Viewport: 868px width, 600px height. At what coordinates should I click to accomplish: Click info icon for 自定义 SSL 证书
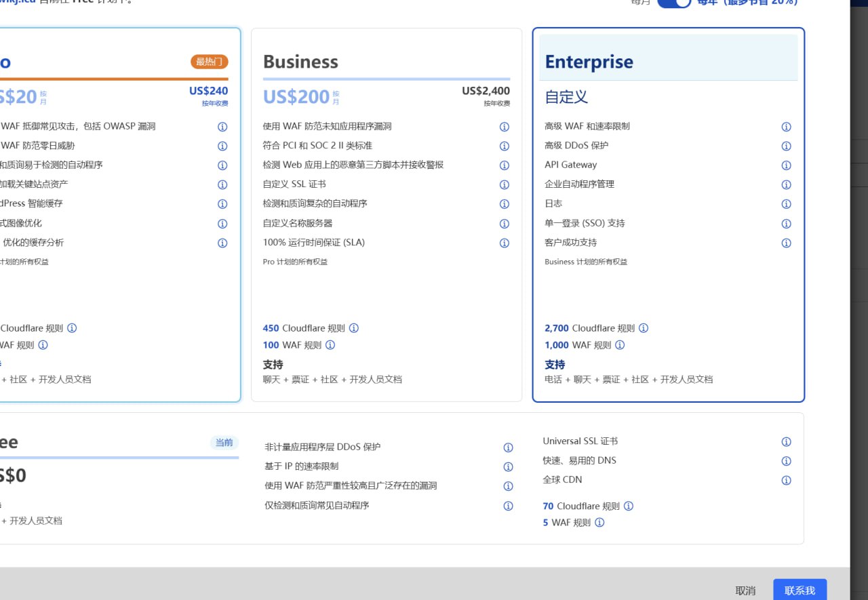tap(504, 184)
